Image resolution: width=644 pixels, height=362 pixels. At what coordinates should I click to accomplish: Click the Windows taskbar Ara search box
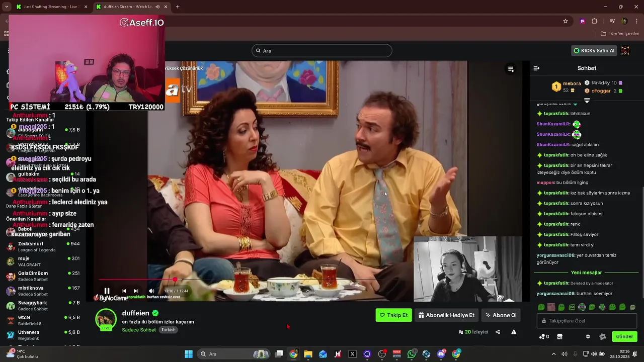pos(233,354)
